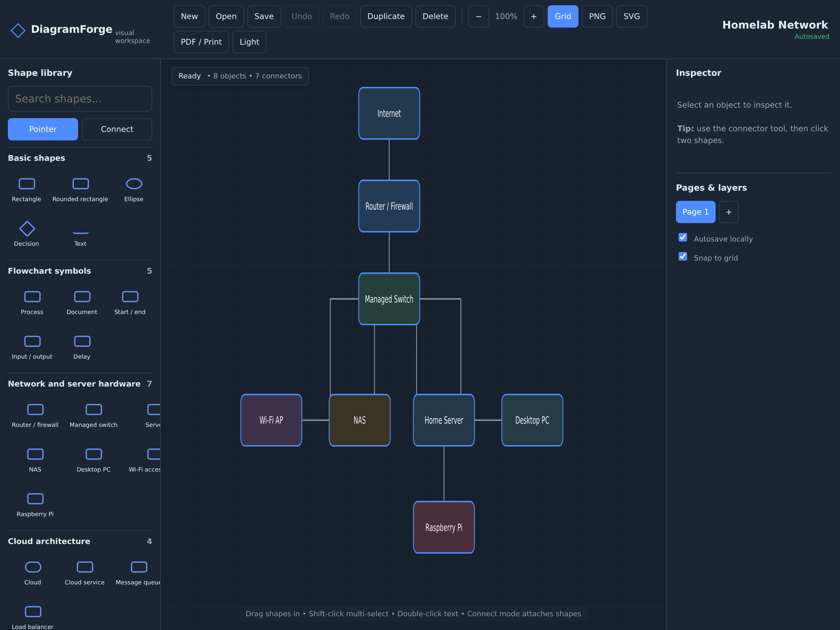
Task: Select the Raspberry Pi node on canvas
Action: [444, 527]
